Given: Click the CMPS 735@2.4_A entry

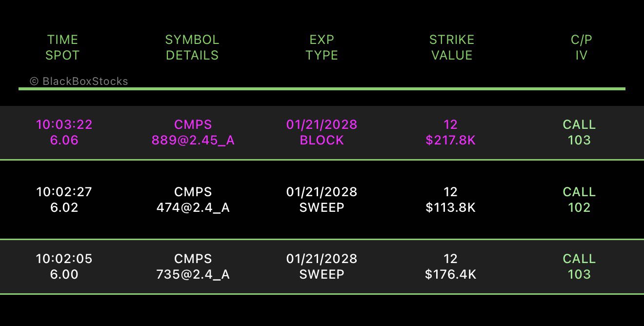Looking at the screenshot, I should pos(193,266).
